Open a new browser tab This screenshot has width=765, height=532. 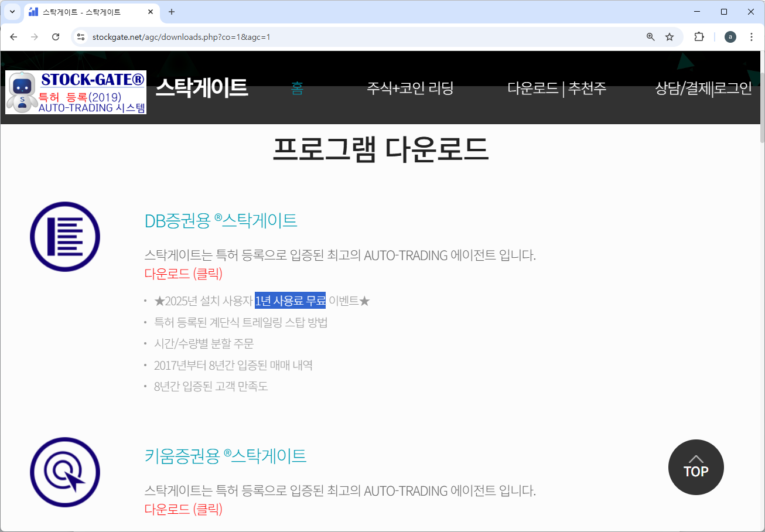coord(172,12)
